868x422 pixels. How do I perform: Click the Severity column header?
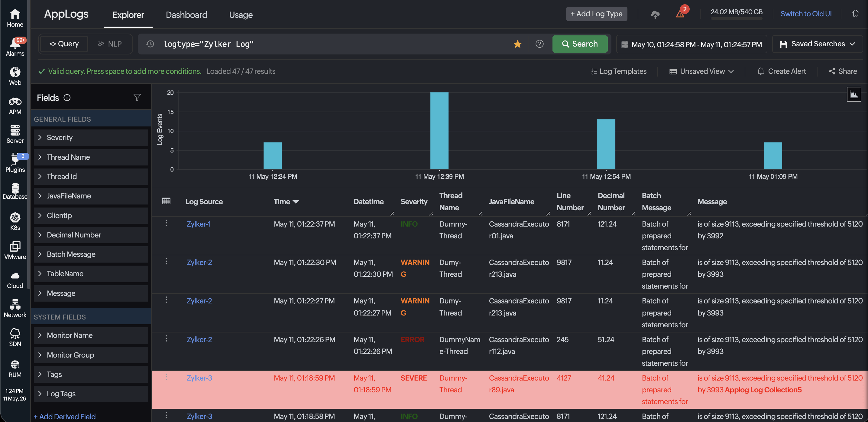[x=414, y=202]
